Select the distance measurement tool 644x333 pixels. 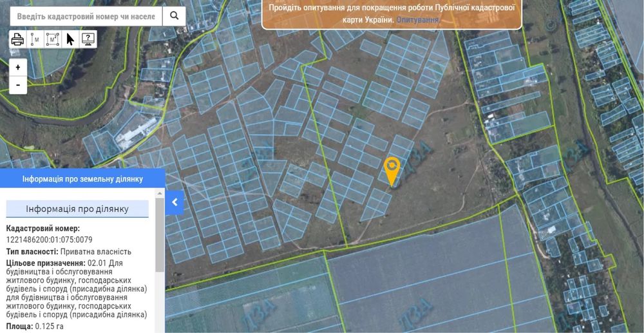coord(35,39)
